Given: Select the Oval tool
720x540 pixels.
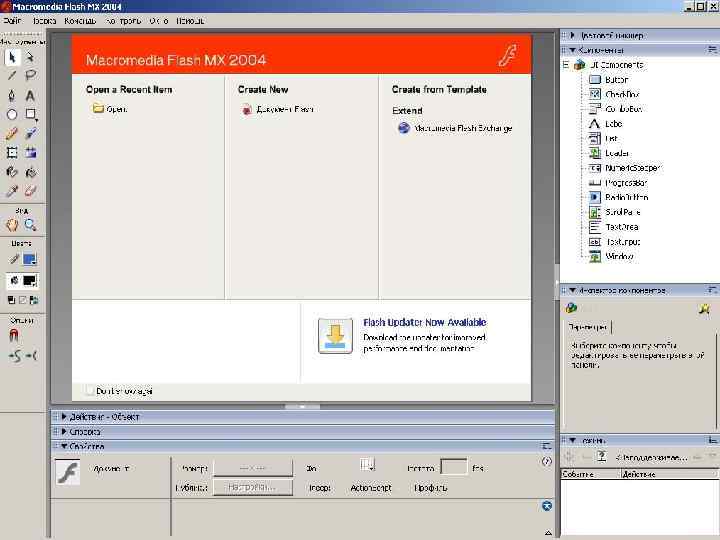Looking at the screenshot, I should tap(12, 114).
